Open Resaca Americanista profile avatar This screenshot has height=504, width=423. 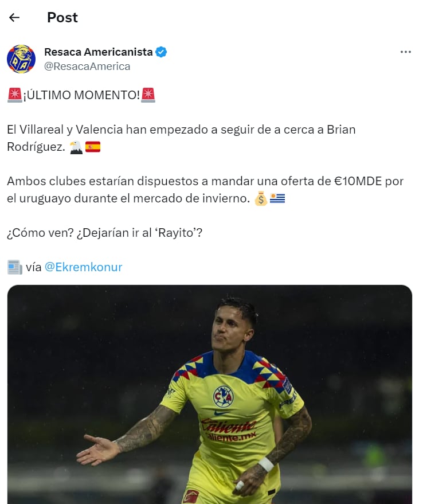21,59
